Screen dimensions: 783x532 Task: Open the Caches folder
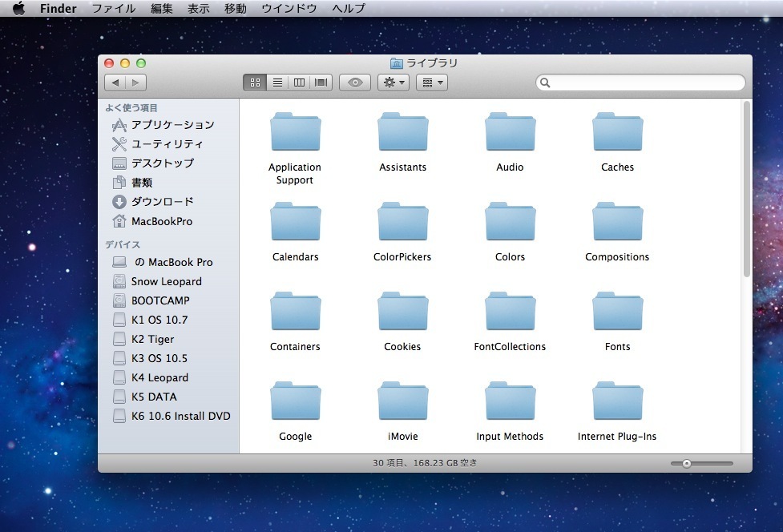617,133
